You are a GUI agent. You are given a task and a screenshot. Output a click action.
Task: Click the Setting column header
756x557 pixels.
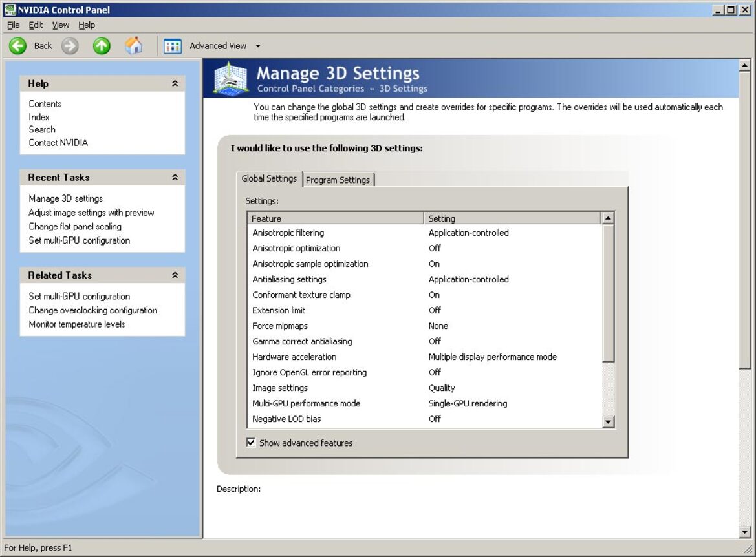click(x=512, y=218)
